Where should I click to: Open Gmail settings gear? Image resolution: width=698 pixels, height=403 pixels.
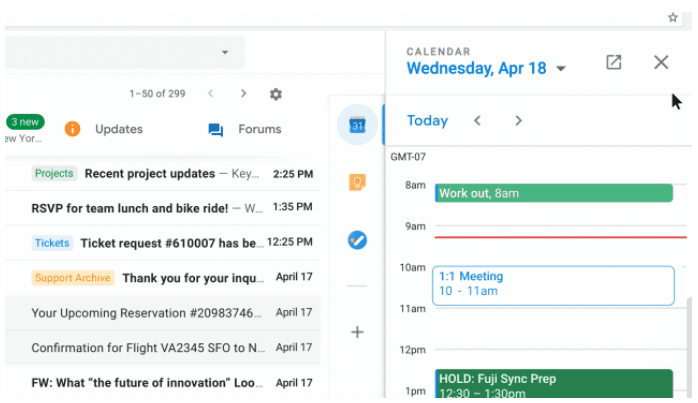[x=276, y=94]
